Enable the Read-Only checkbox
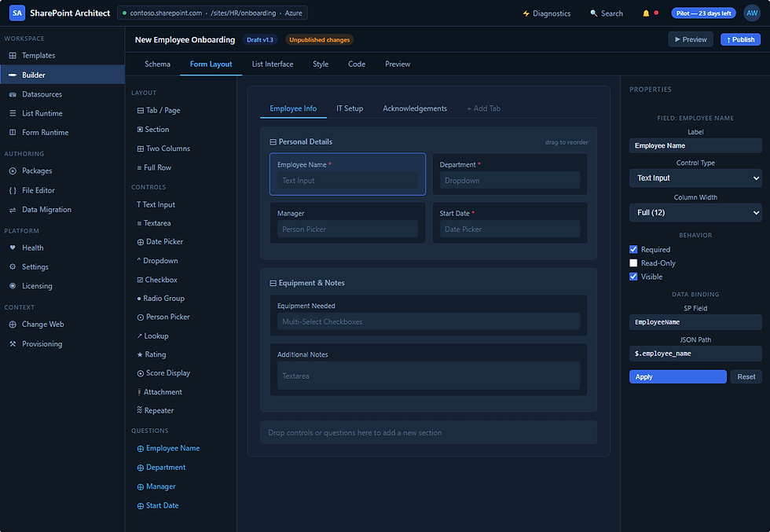This screenshot has height=532, width=770. (633, 263)
